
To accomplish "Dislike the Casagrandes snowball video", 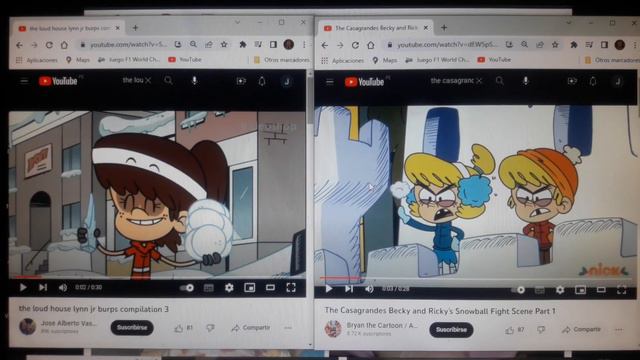I will [x=541, y=330].
